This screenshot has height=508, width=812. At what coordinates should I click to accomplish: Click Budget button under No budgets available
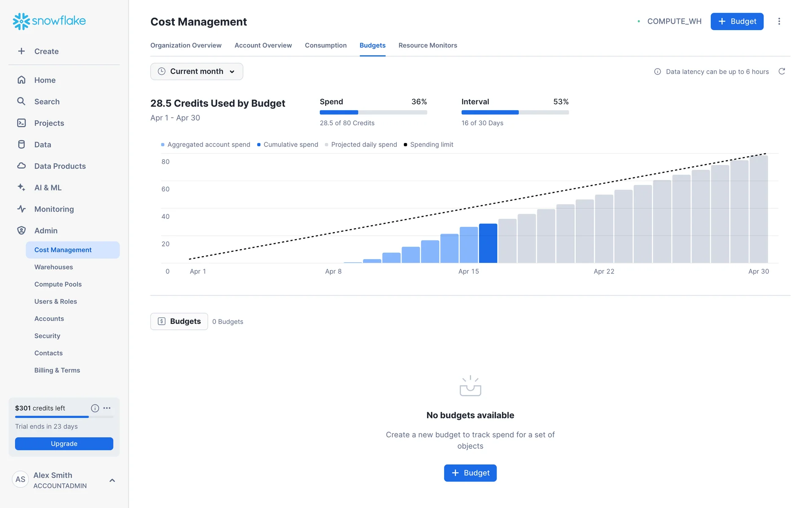[470, 473]
